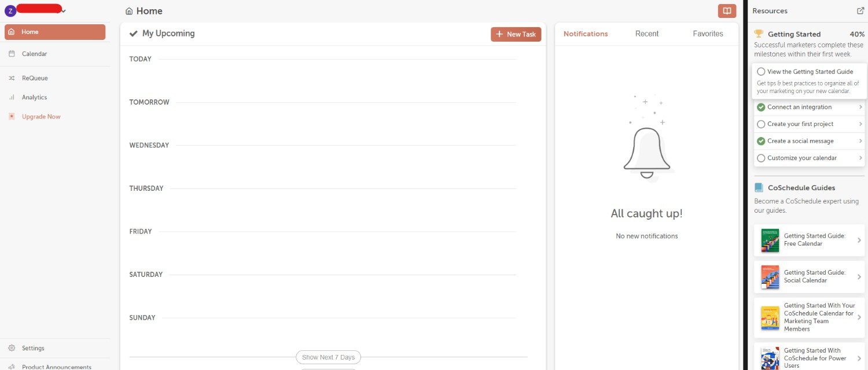Open the Create a social message chevron
This screenshot has height=370, width=868.
(x=860, y=140)
